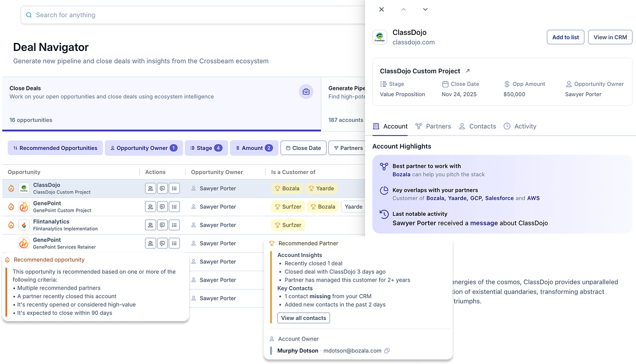The width and height of the screenshot is (636, 364).
Task: Open Bozala link under Best partner
Action: click(402, 175)
